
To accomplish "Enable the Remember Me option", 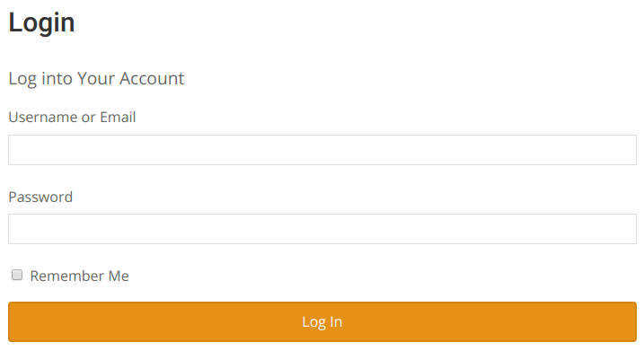I will [17, 275].
